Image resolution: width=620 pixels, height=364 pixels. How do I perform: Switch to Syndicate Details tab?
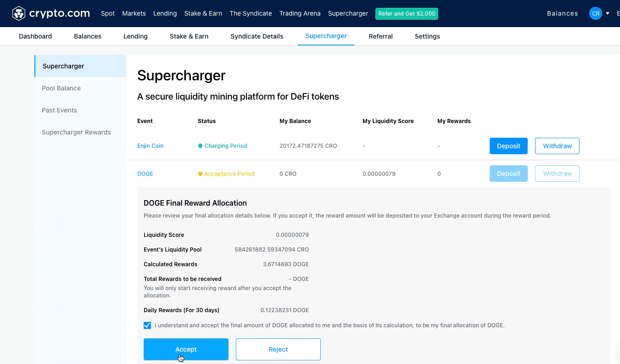tap(257, 36)
